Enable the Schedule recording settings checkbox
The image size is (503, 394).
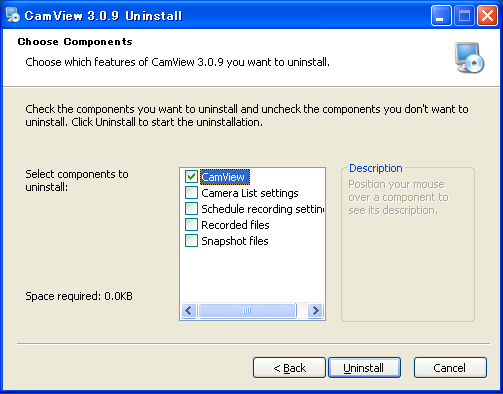point(191,209)
